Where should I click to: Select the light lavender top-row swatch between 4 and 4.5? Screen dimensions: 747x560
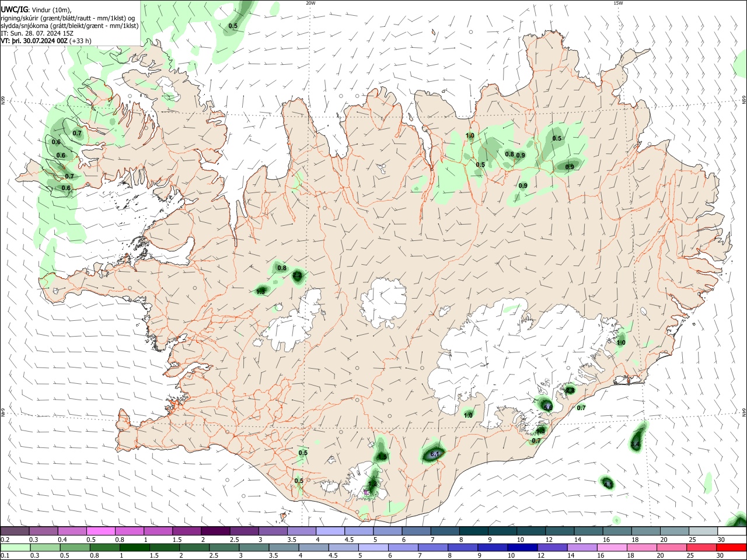coord(330,531)
